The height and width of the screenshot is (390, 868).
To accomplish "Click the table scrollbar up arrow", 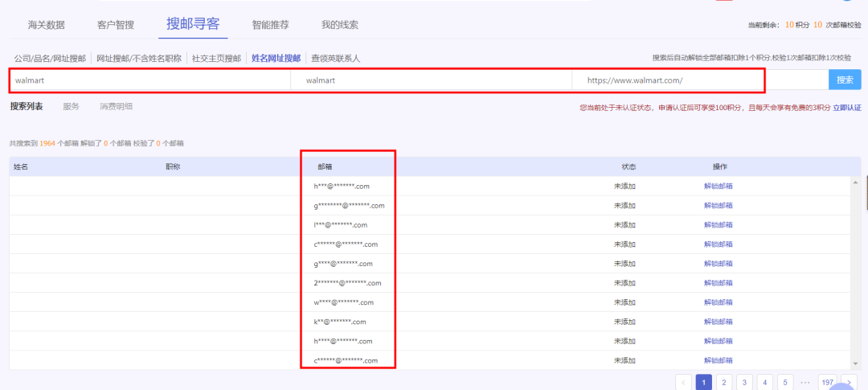I will pyautogui.click(x=856, y=183).
